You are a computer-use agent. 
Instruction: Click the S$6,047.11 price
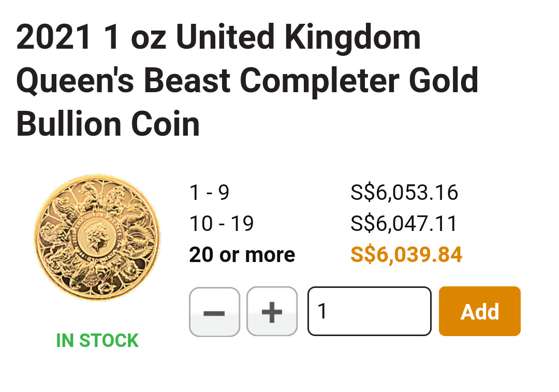(x=404, y=224)
